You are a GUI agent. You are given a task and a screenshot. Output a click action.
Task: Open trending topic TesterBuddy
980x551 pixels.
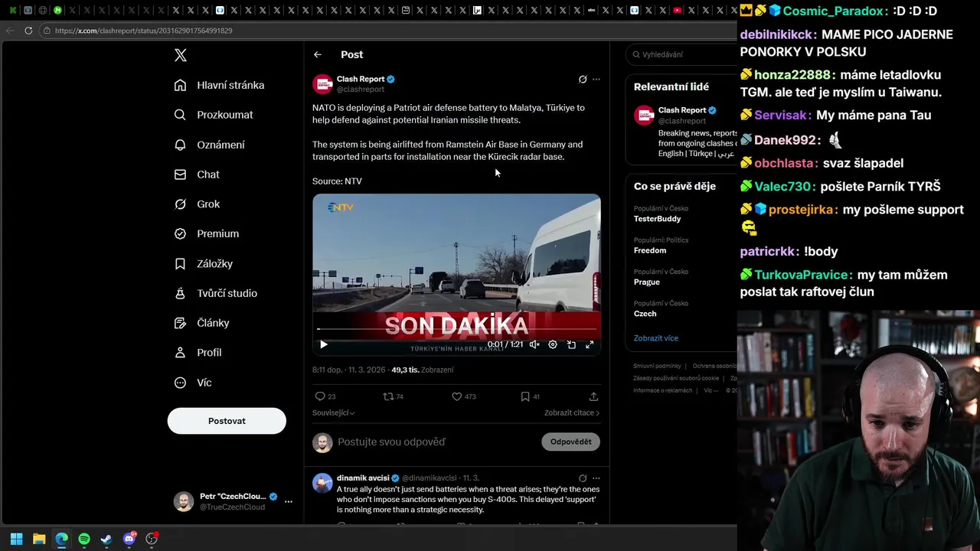(657, 219)
